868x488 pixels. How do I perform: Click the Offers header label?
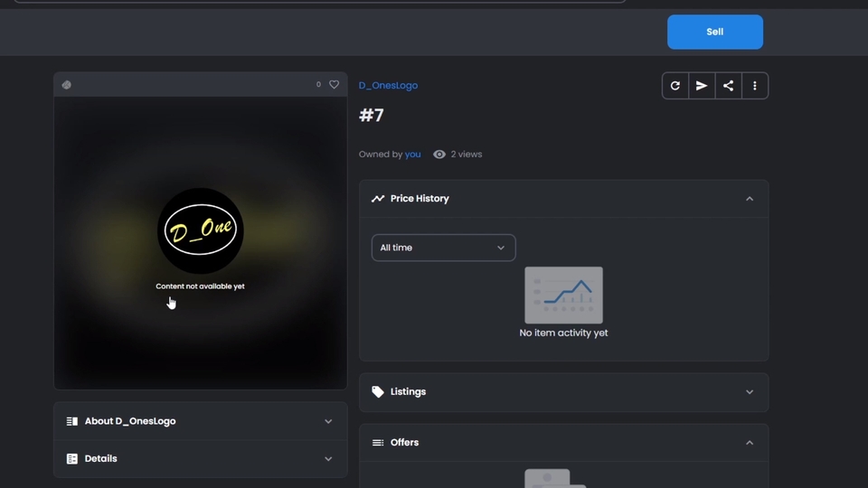click(405, 443)
